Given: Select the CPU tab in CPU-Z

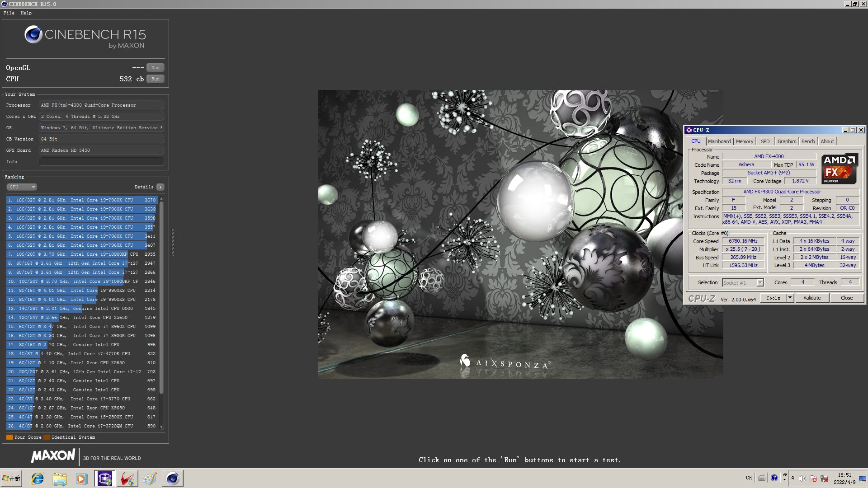Looking at the screenshot, I should click(x=696, y=141).
